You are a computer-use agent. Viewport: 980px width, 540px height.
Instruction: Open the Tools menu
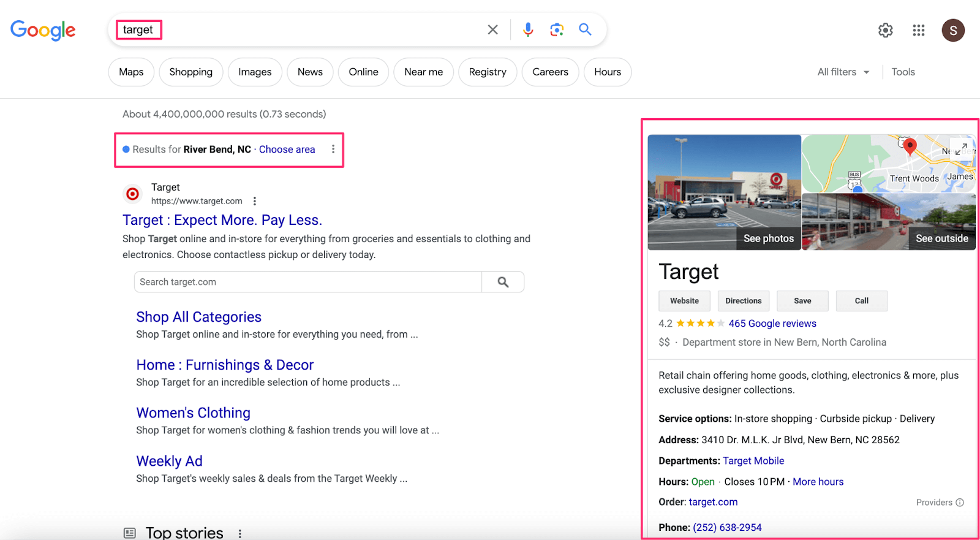[x=903, y=72]
